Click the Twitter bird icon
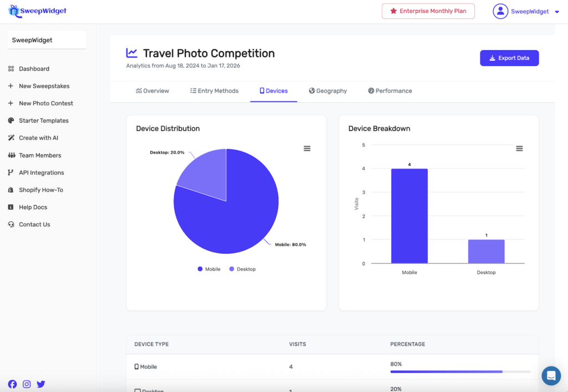The width and height of the screenshot is (568, 392). tap(41, 384)
